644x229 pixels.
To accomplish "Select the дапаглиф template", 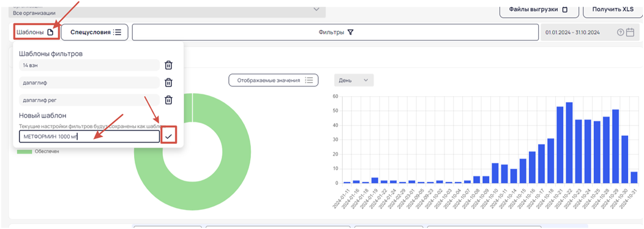I will (89, 83).
